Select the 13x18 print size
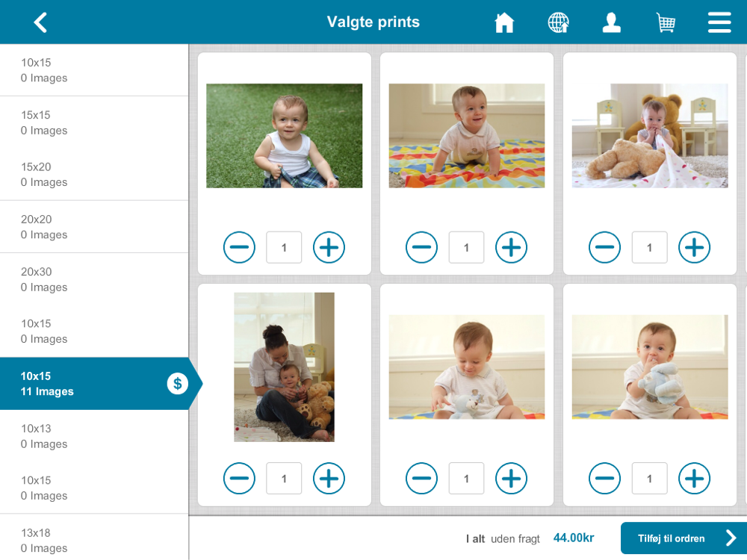 (x=94, y=540)
